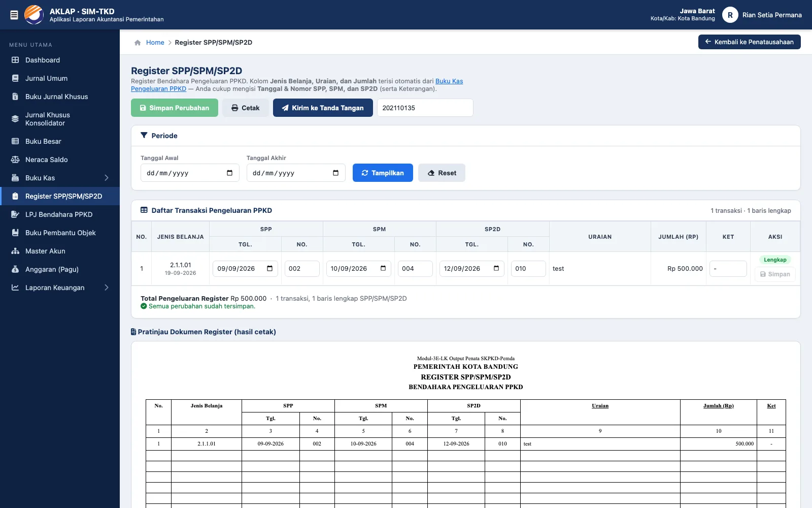Click the Lengkap status badge
Screen dimensions: 812x508
click(x=775, y=260)
